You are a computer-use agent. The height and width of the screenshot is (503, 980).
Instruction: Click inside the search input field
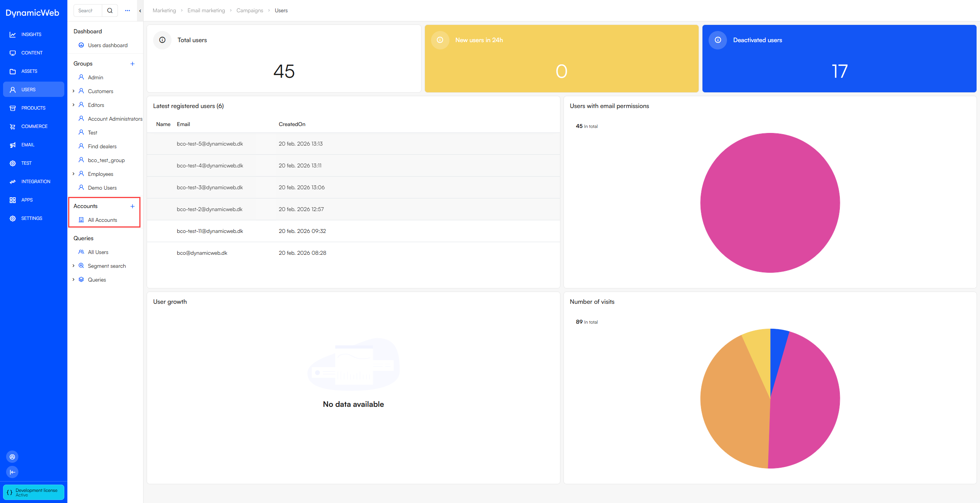(x=87, y=10)
